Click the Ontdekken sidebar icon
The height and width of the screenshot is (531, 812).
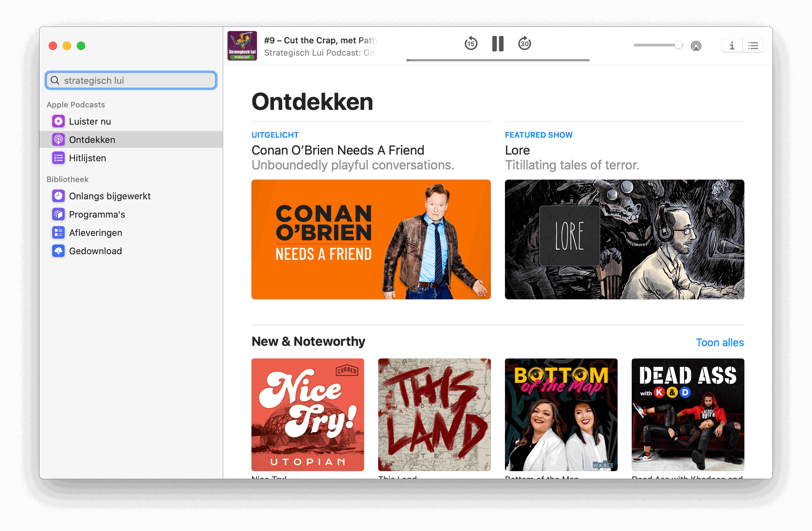point(58,140)
